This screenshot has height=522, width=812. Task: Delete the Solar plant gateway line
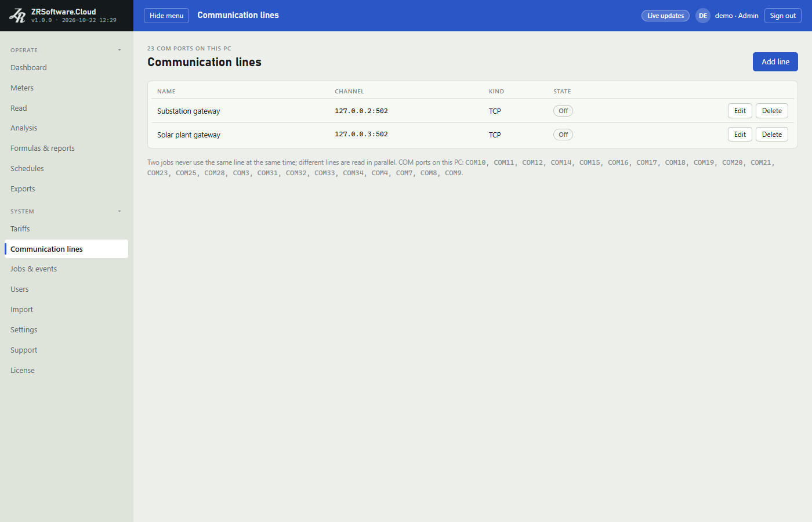pyautogui.click(x=771, y=135)
